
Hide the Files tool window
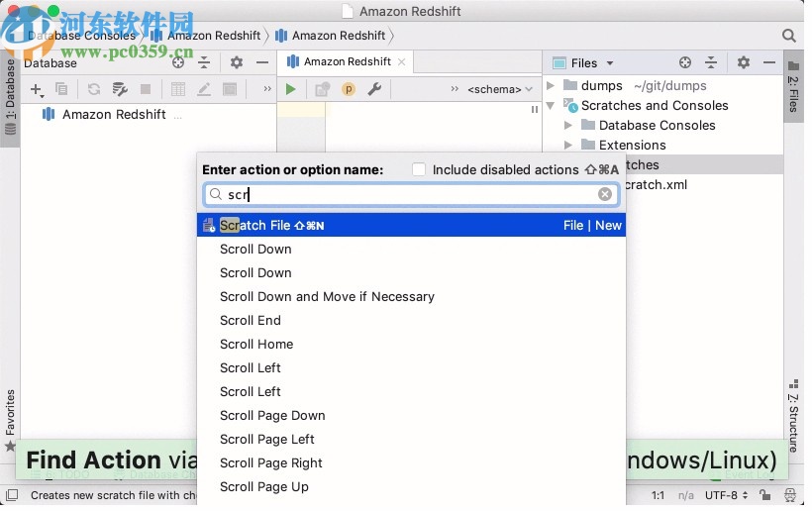[769, 63]
